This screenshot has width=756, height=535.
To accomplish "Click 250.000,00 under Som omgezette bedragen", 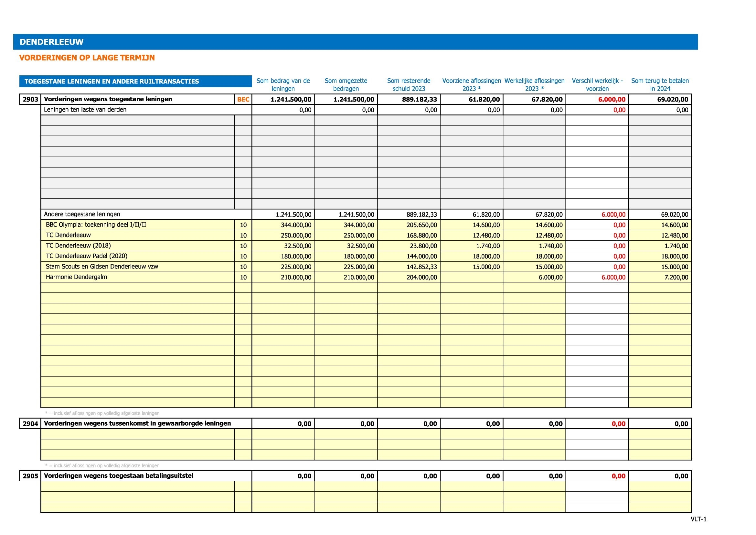I will point(358,235).
